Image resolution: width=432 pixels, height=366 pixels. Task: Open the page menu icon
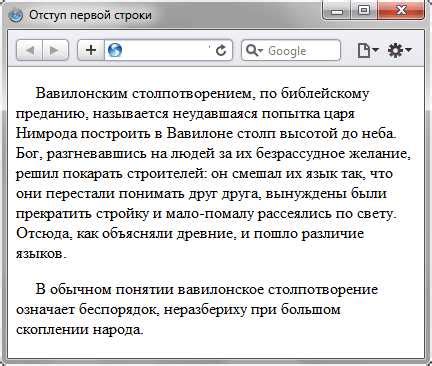[368, 50]
